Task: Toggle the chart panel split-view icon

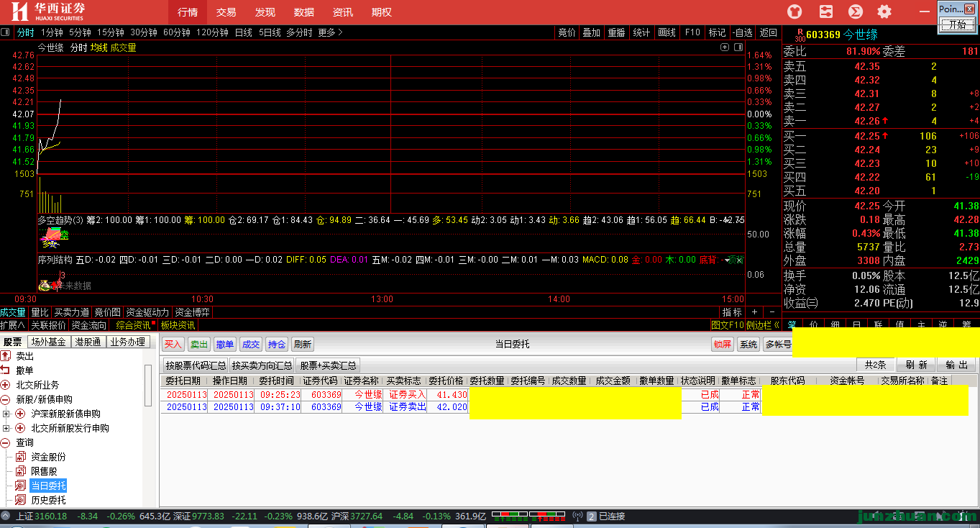Action: tap(738, 47)
